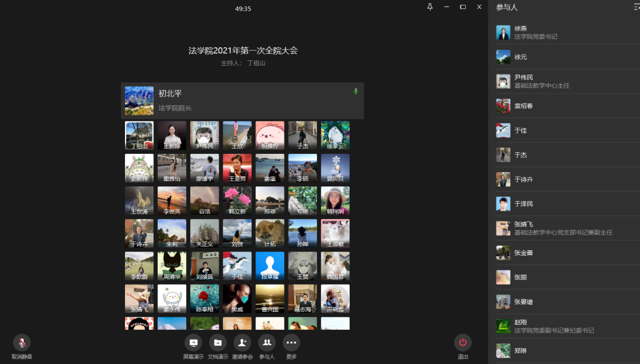The height and width of the screenshot is (364, 640).
Task: Leave the meeting with 退出 button
Action: (x=463, y=343)
